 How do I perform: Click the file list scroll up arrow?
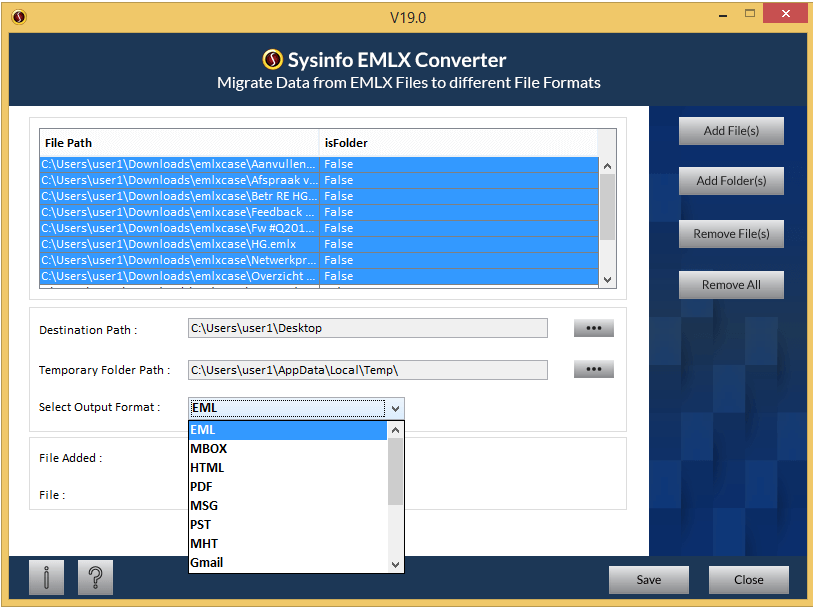(608, 166)
